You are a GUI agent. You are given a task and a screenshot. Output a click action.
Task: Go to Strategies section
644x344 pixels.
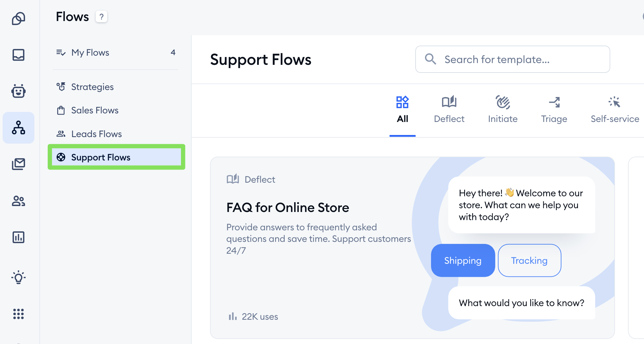click(92, 87)
